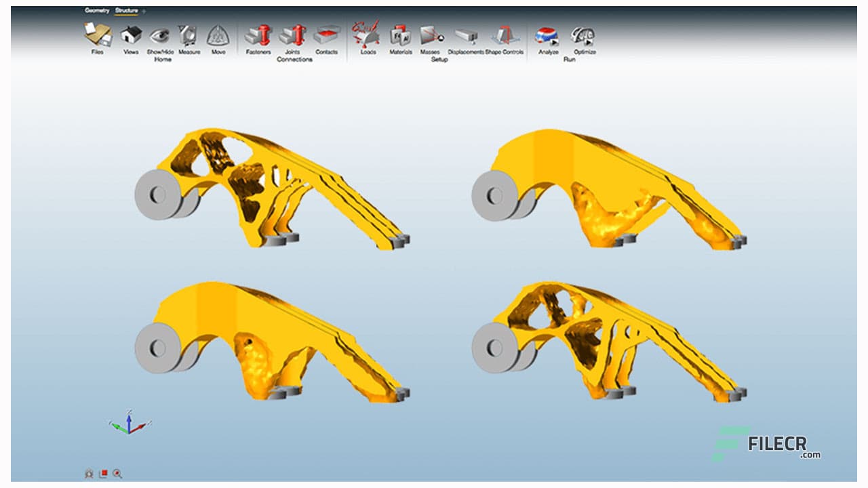Screen dimensions: 868x488
Task: Select the Move tool
Action: coord(218,35)
